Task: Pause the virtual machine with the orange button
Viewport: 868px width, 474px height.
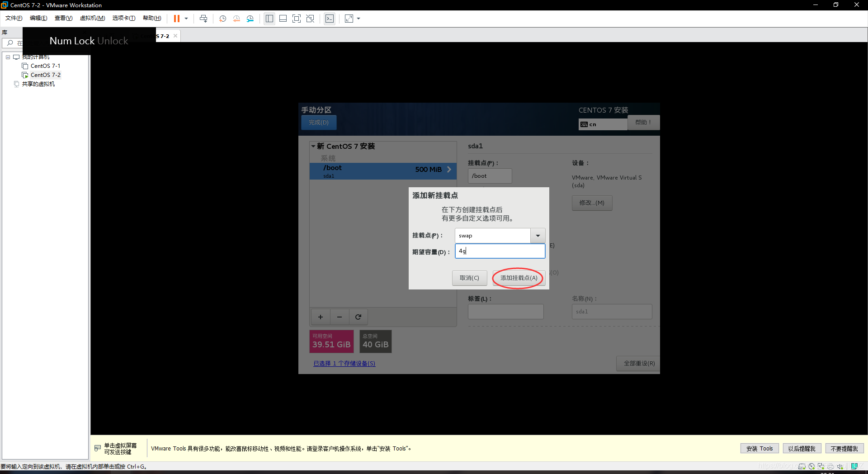Action: point(176,19)
